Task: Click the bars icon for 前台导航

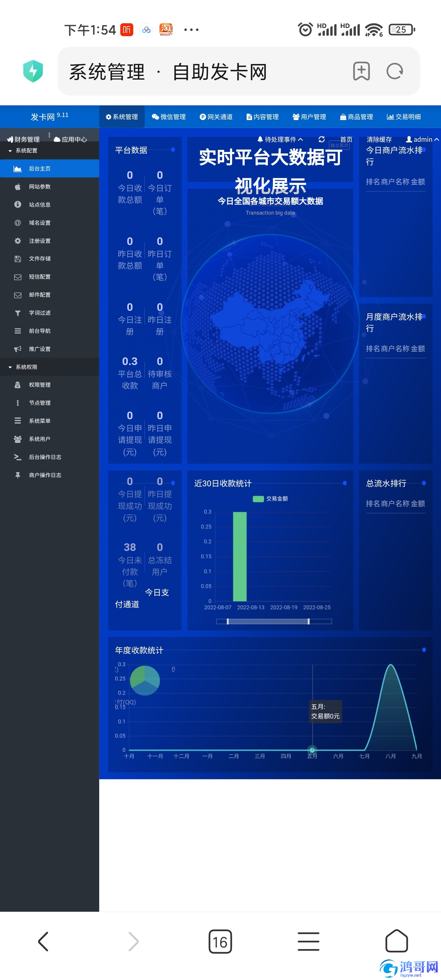Action: click(x=17, y=331)
